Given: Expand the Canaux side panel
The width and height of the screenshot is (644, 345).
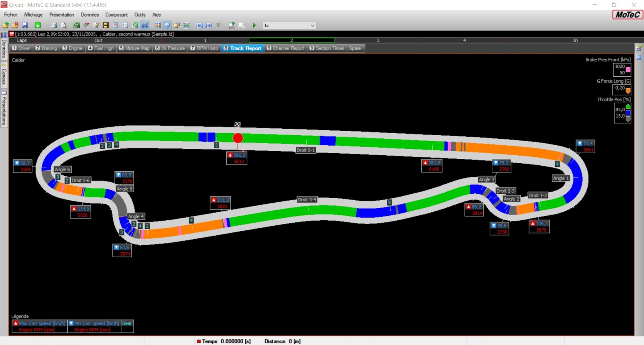Looking at the screenshot, I should 4,74.
